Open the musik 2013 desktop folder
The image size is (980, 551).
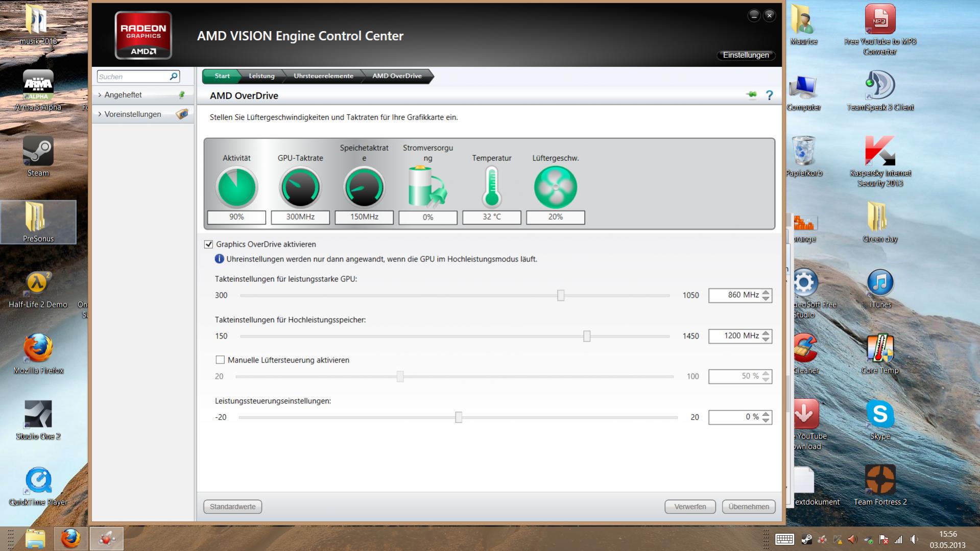coord(38,25)
